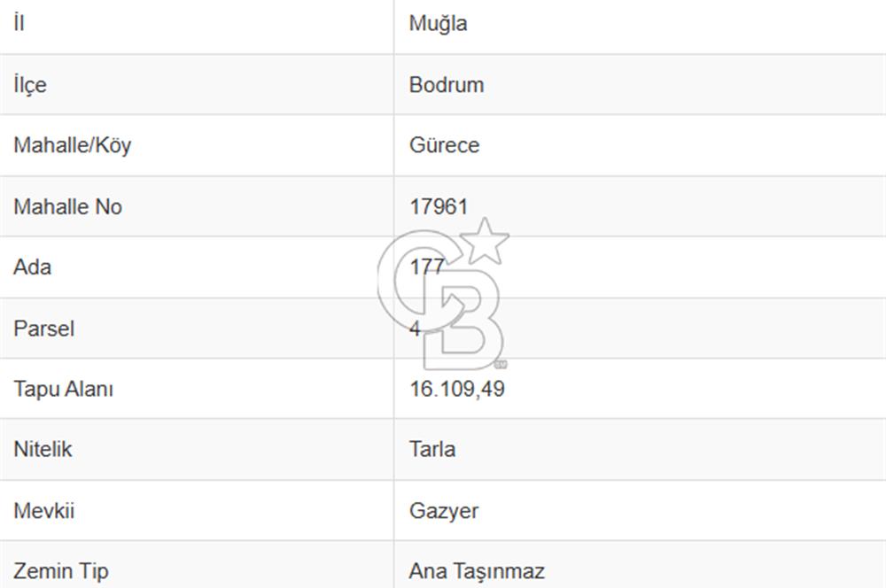Select the Gürece neighborhood value
This screenshot has width=886, height=588.
pos(444,145)
